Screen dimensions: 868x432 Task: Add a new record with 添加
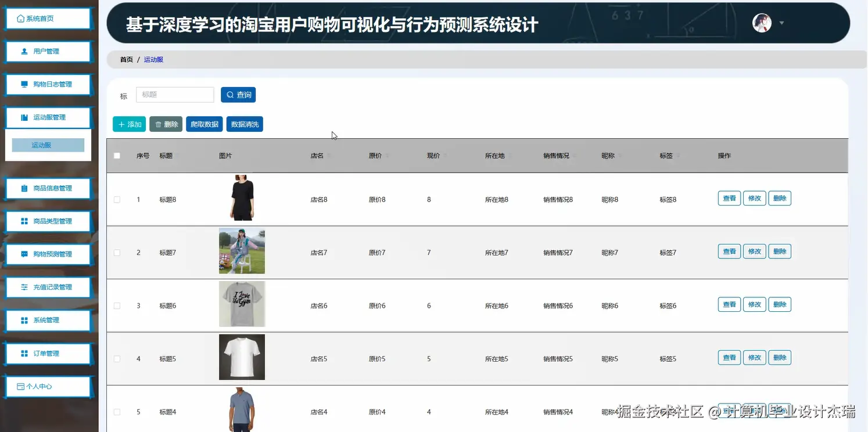129,124
